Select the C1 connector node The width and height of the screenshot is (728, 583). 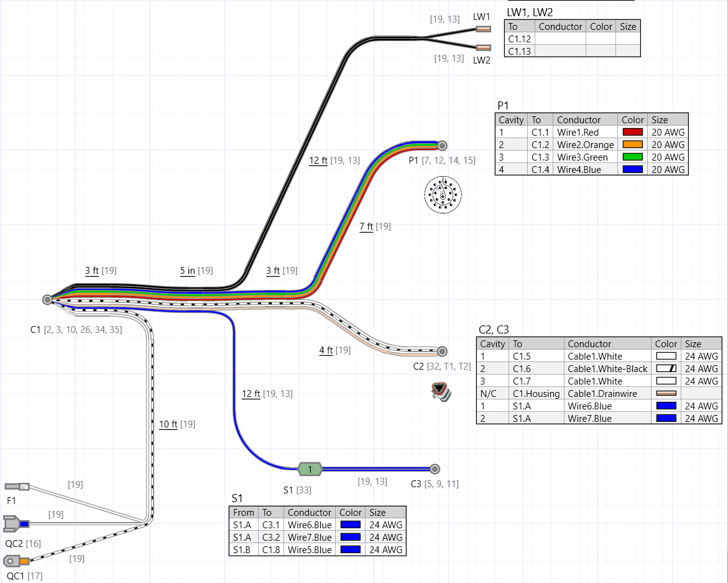point(47,300)
